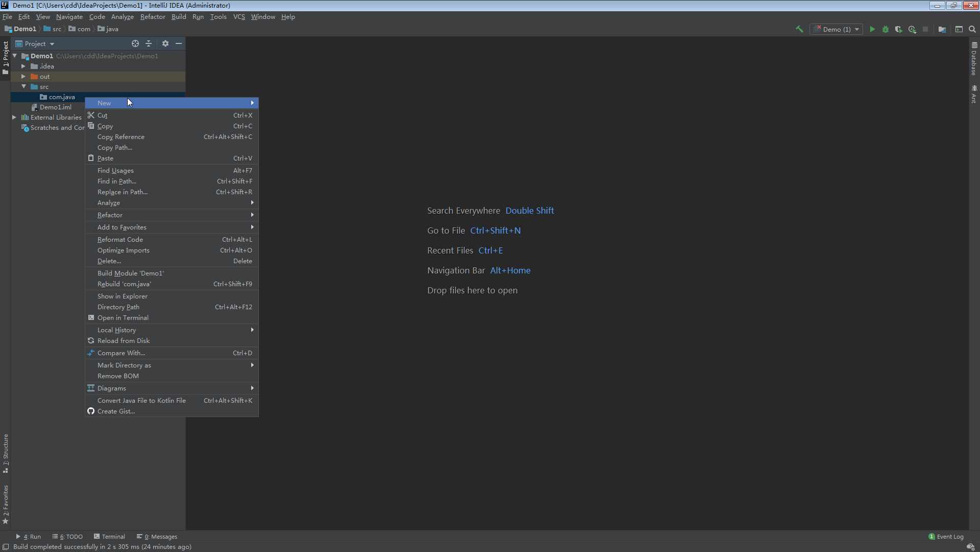Click the profiler run icon
The height and width of the screenshot is (552, 980).
tap(912, 29)
